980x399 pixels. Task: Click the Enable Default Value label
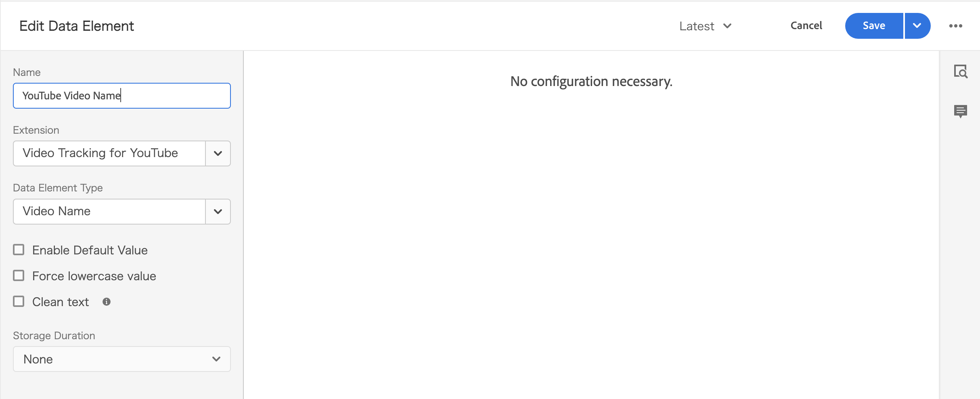click(90, 250)
